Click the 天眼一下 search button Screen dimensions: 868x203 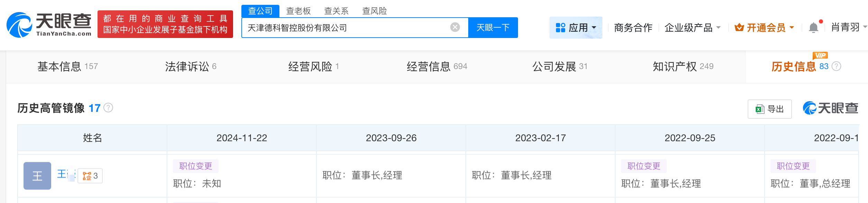tap(493, 28)
